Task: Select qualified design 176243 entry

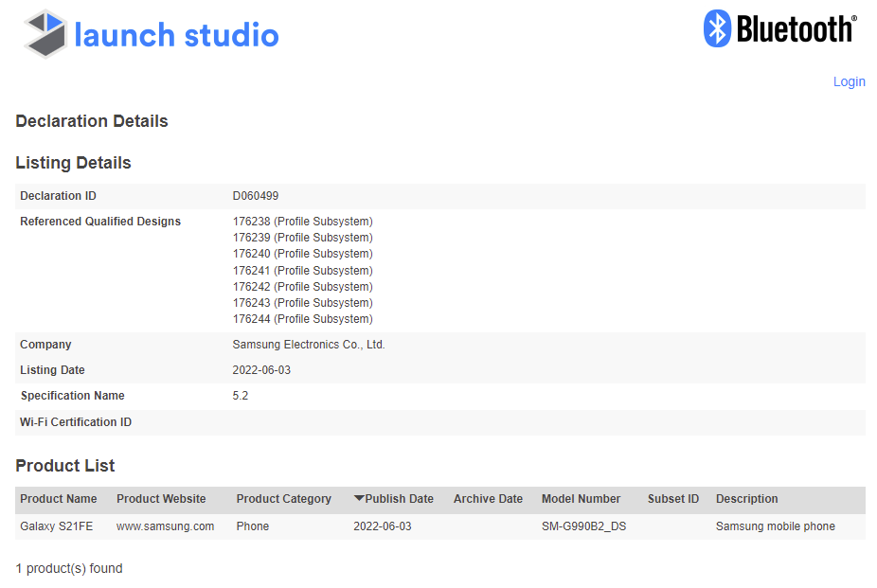Action: click(x=302, y=303)
